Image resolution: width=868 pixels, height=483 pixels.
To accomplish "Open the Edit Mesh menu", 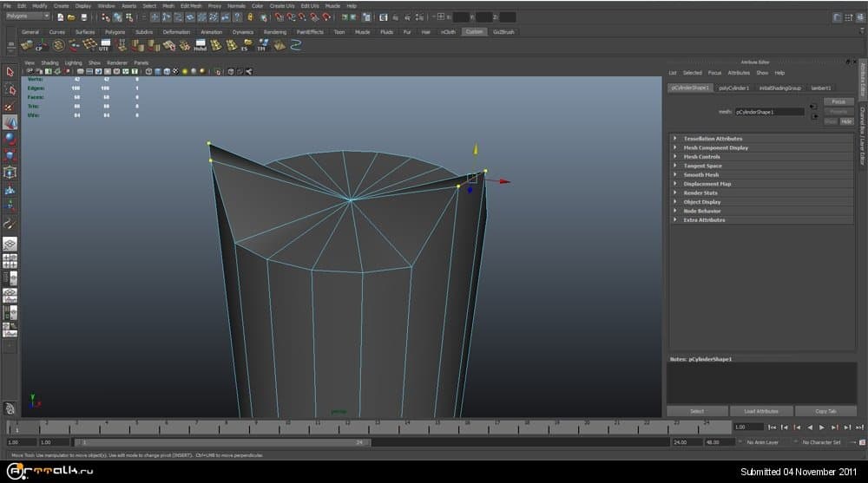I will [191, 5].
